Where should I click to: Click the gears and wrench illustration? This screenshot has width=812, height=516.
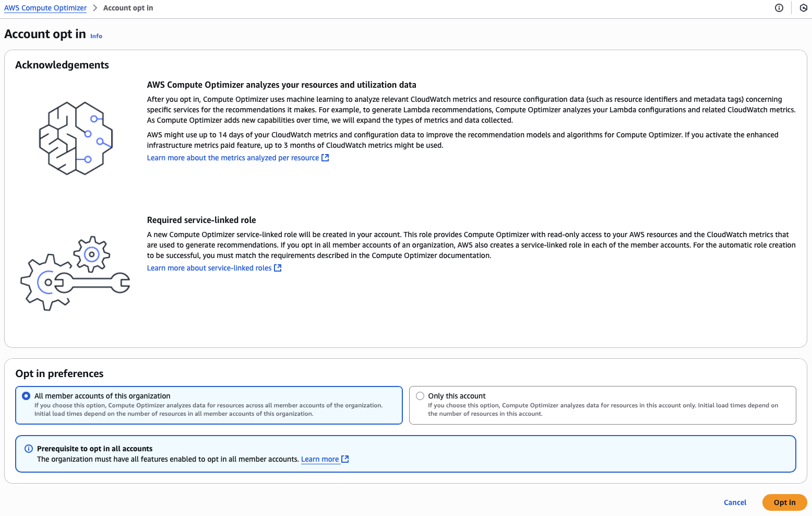(75, 273)
